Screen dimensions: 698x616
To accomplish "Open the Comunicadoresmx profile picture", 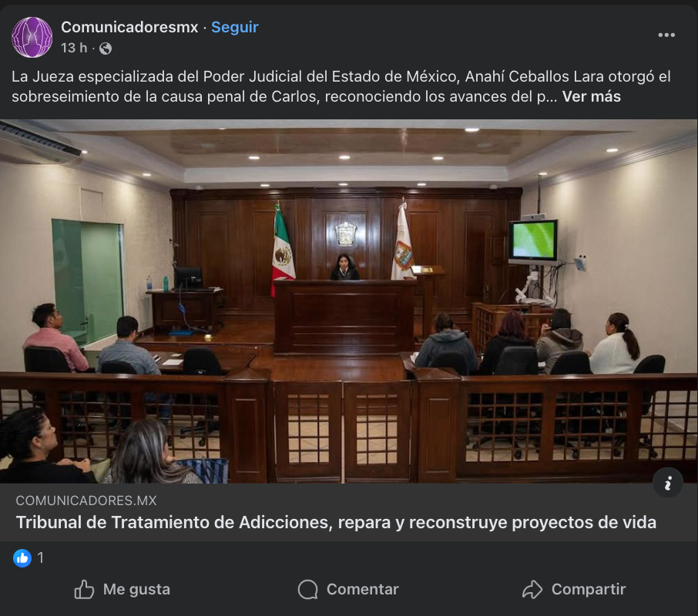I will pos(32,38).
